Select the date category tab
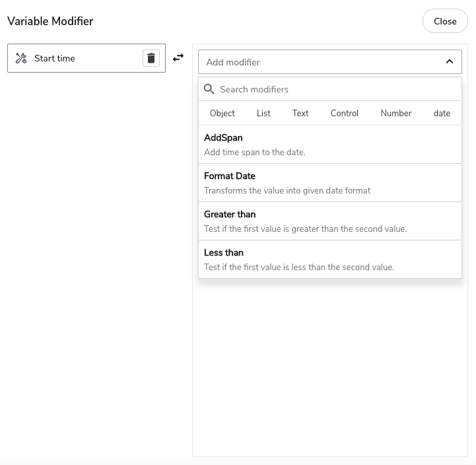This screenshot has height=465, width=476. point(442,113)
